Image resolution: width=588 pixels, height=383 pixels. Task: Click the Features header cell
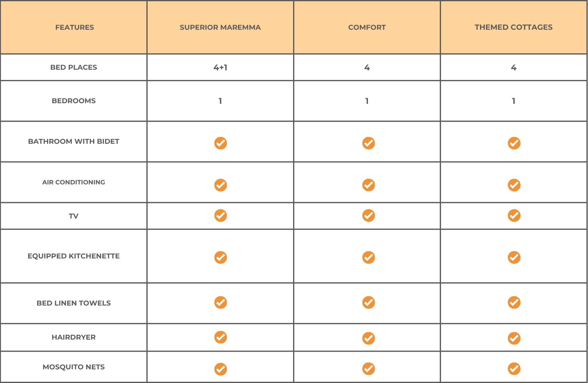[x=74, y=27]
